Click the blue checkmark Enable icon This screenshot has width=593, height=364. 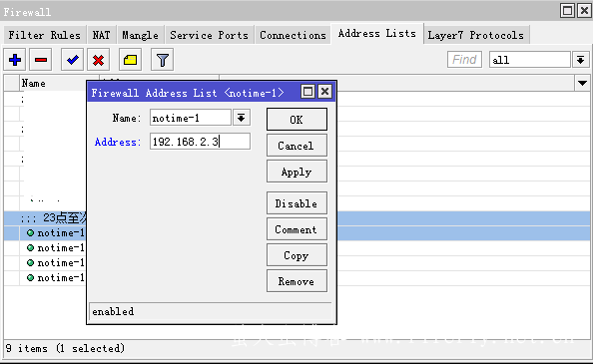tap(72, 60)
